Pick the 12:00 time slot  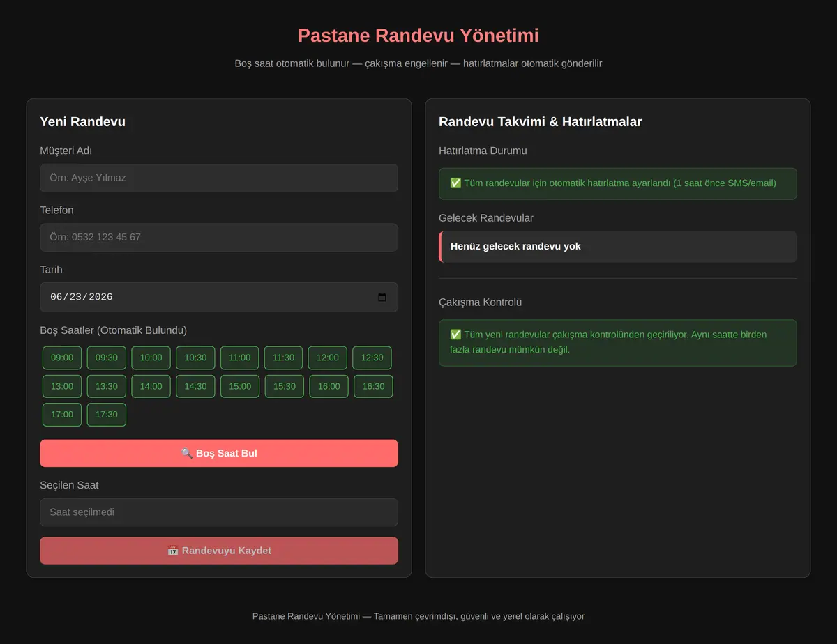[328, 358]
